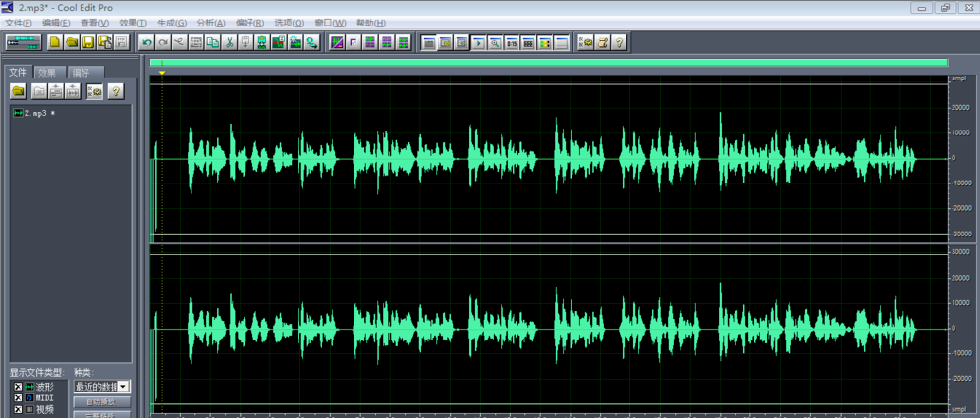The height and width of the screenshot is (418, 980).
Task: Open the 种类 sort dropdown
Action: click(123, 387)
